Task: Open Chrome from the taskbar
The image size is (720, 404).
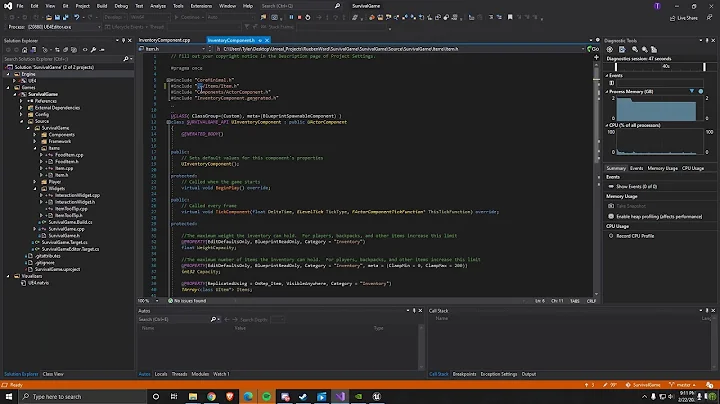Action: click(x=211, y=396)
